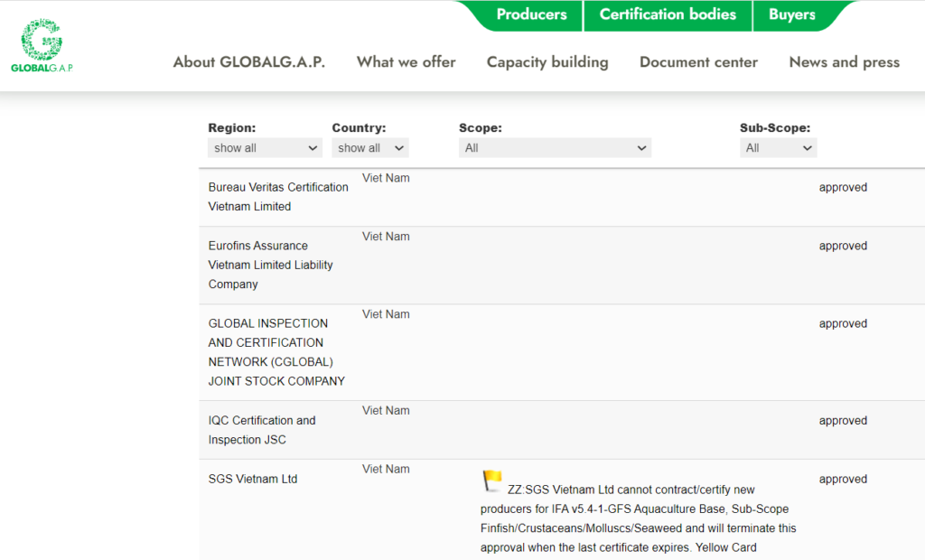Click the Sub-Scope label
Screen dimensions: 925x560
[x=775, y=127]
